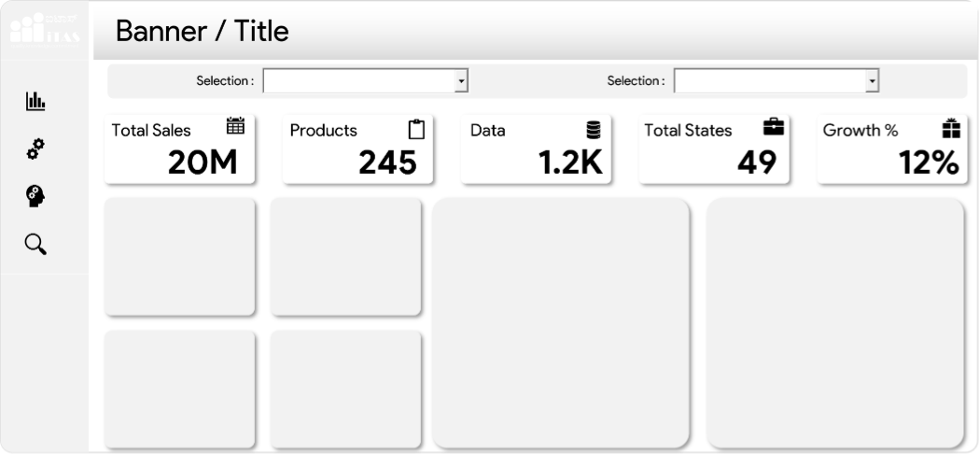Viewport: 980px width, 454px height.
Task: Click the database icon on Data card
Action: pos(594,129)
